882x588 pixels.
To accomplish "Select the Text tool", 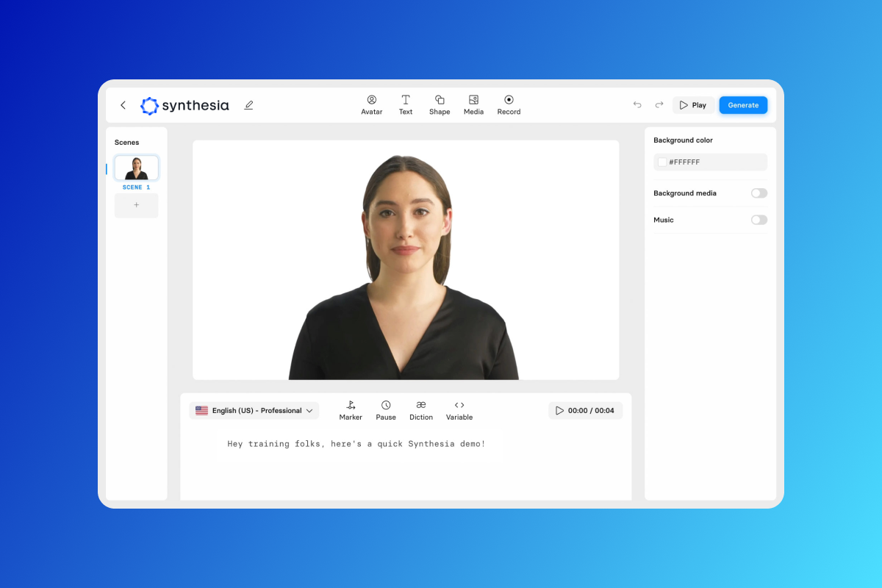I will click(x=405, y=104).
